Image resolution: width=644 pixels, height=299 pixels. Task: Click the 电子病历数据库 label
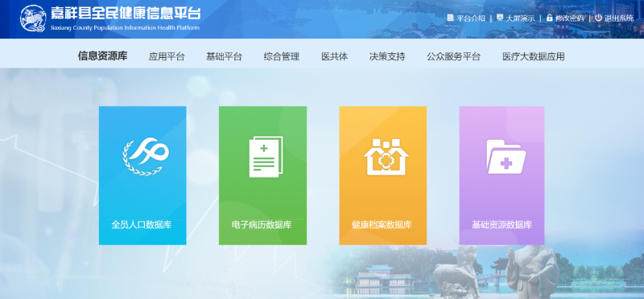(x=262, y=225)
